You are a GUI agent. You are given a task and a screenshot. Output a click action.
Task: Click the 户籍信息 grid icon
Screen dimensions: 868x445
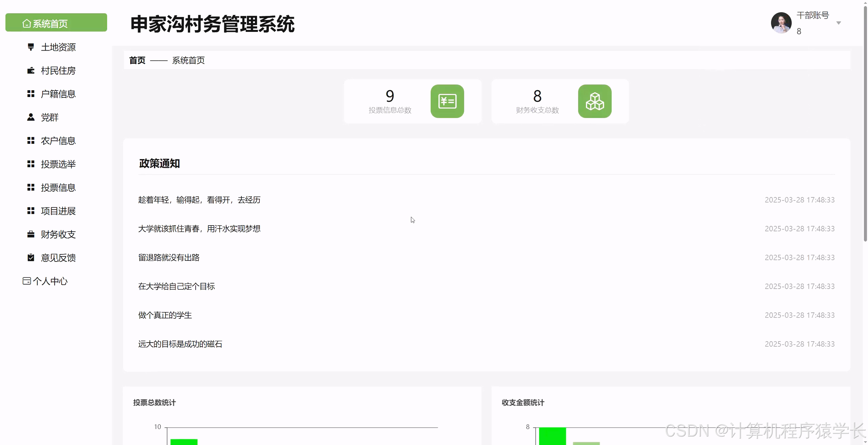(31, 94)
